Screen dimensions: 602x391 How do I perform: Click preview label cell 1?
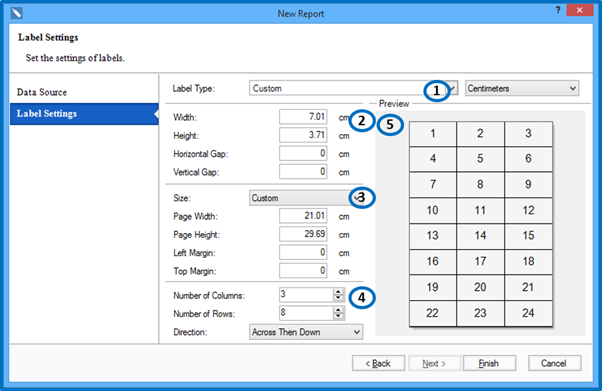pyautogui.click(x=433, y=134)
